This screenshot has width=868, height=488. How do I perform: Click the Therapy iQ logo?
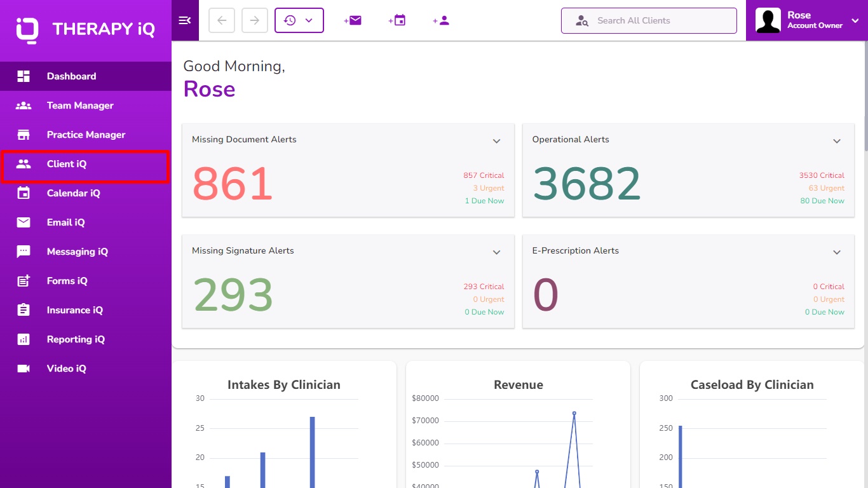pyautogui.click(x=85, y=29)
